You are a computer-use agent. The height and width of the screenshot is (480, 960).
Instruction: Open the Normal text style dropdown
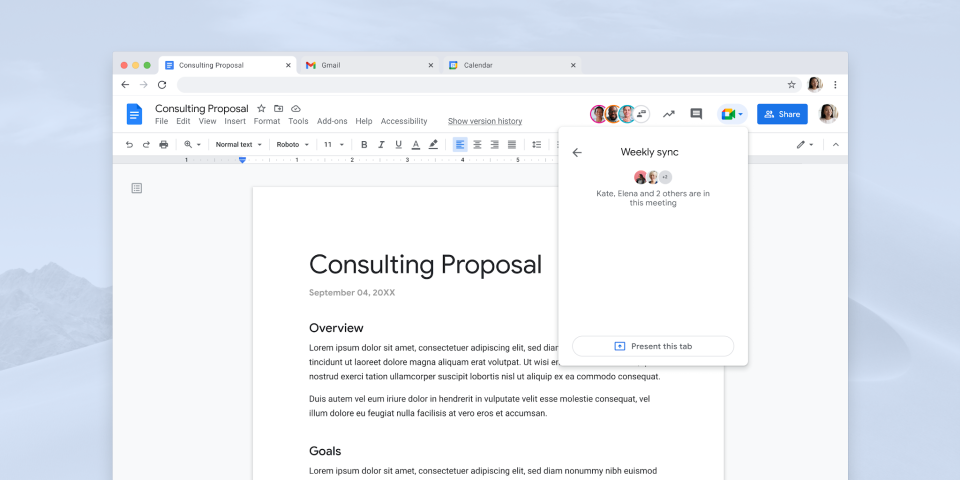click(x=239, y=144)
